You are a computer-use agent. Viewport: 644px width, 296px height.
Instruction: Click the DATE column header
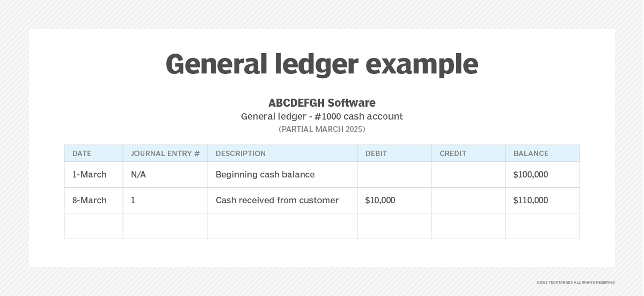tap(82, 153)
